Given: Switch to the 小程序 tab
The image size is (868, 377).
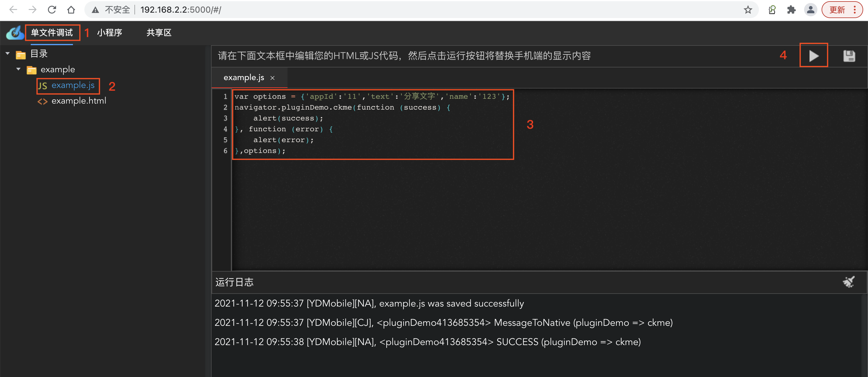Looking at the screenshot, I should 109,33.
